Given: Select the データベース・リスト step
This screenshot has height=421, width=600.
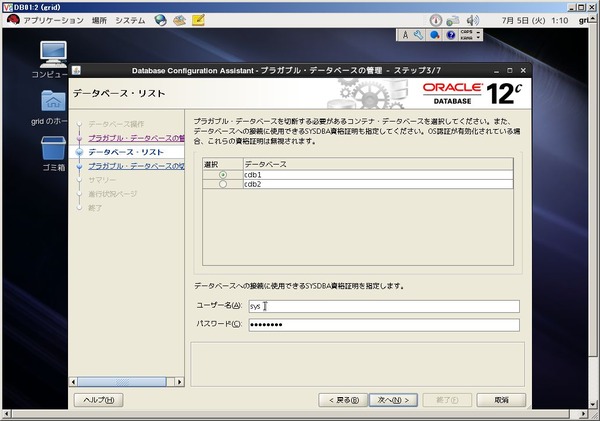Looking at the screenshot, I should (x=126, y=152).
